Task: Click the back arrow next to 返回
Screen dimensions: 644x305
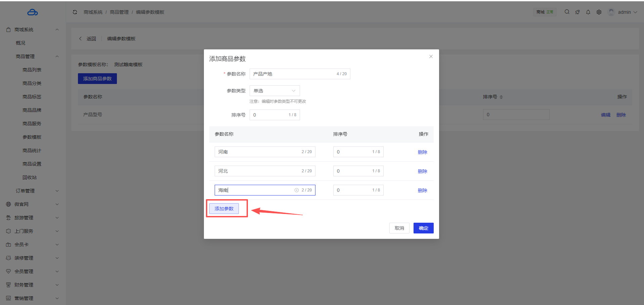Action: pyautogui.click(x=80, y=39)
